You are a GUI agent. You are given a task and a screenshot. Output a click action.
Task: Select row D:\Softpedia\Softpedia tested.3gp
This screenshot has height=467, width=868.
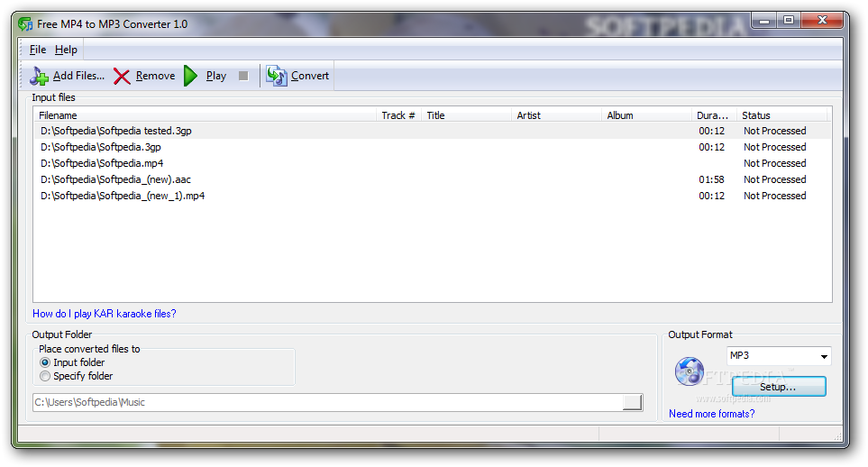tap(432, 131)
